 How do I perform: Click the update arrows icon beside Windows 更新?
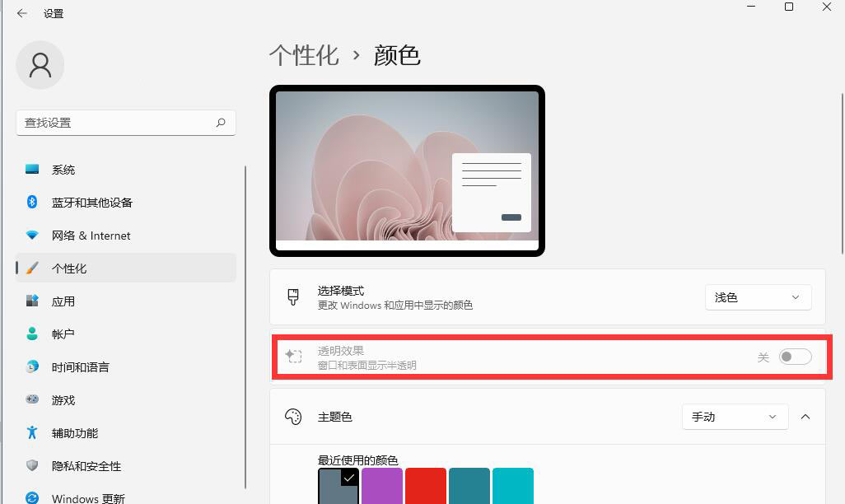[32, 497]
